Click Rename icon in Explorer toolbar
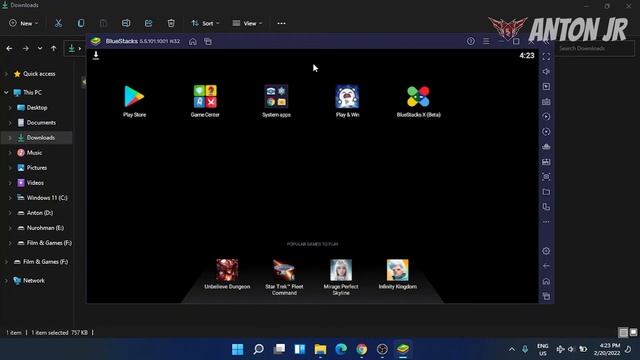The height and width of the screenshot is (360, 640). [126, 23]
